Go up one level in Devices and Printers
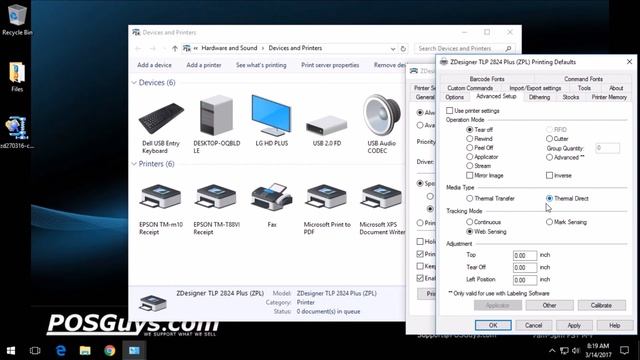640x360 pixels. click(x=175, y=49)
